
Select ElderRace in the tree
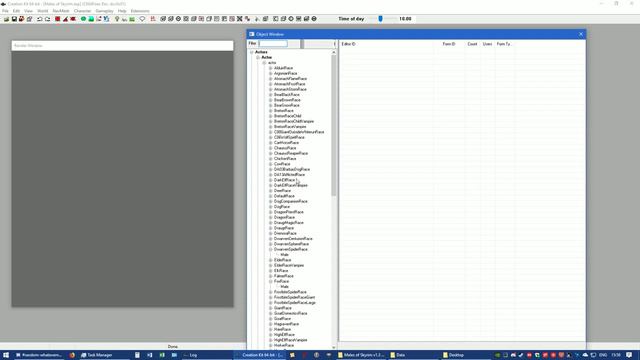click(282, 260)
